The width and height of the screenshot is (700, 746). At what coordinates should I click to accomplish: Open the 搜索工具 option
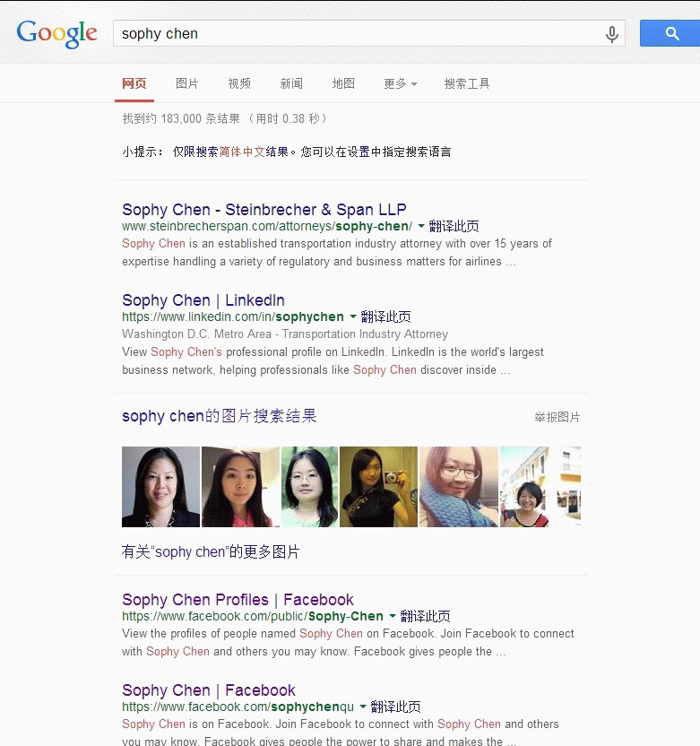point(466,83)
